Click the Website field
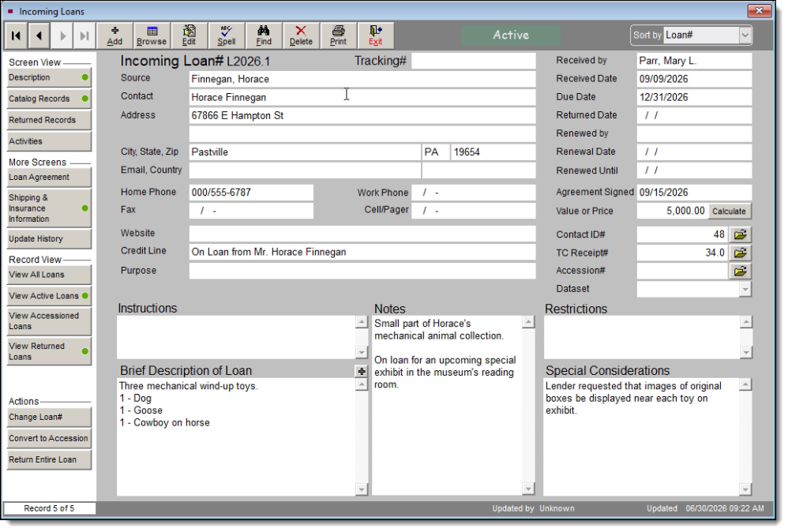This screenshot has width=788, height=532. tap(362, 234)
